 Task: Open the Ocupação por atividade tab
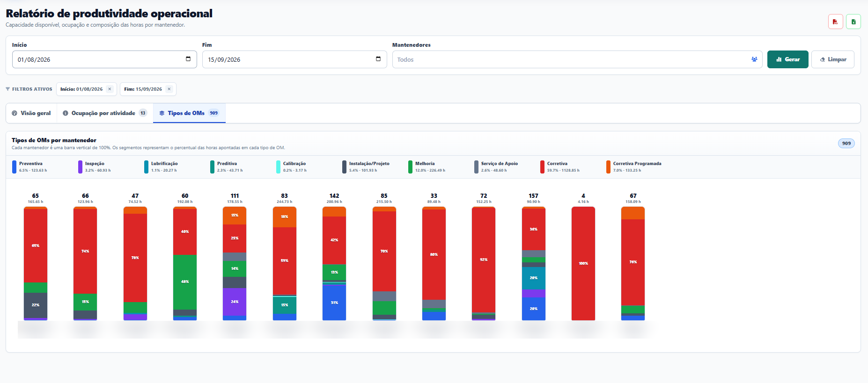(105, 113)
